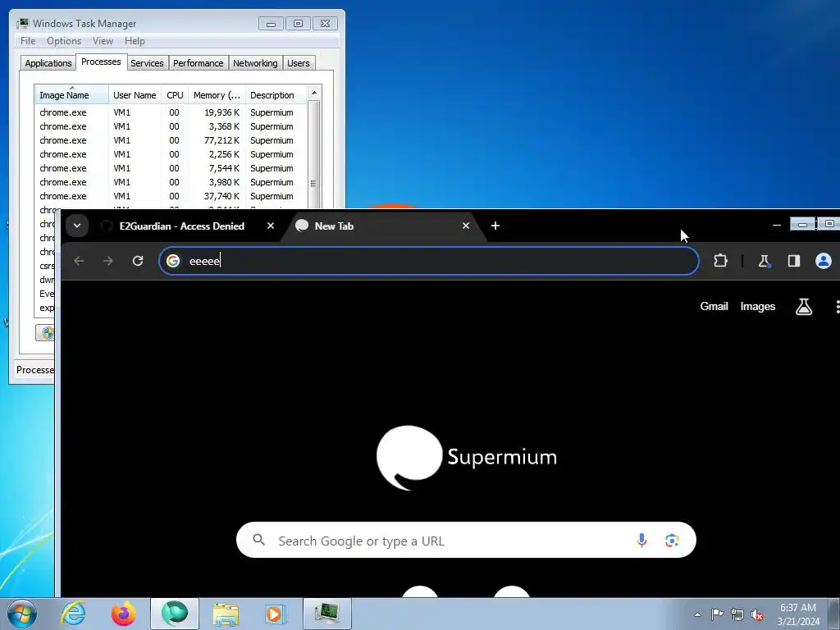
Task: Click the taskbar clock
Action: point(798,614)
